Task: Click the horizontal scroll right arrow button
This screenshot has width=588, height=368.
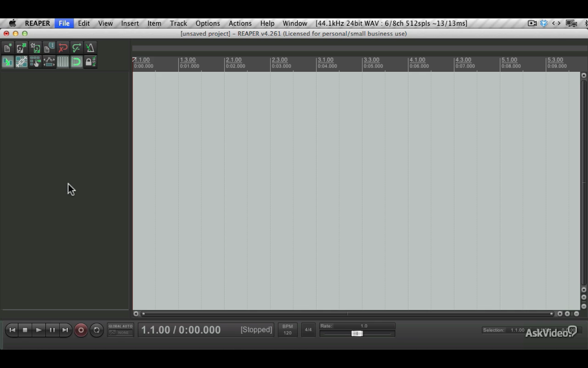Action: (x=560, y=314)
